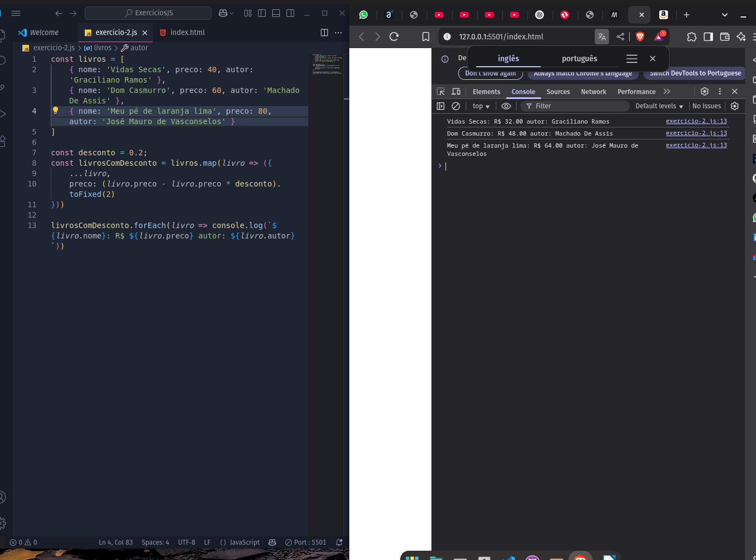756x560 pixels.
Task: Switch to the ChatGPT browser tab
Action: click(540, 15)
